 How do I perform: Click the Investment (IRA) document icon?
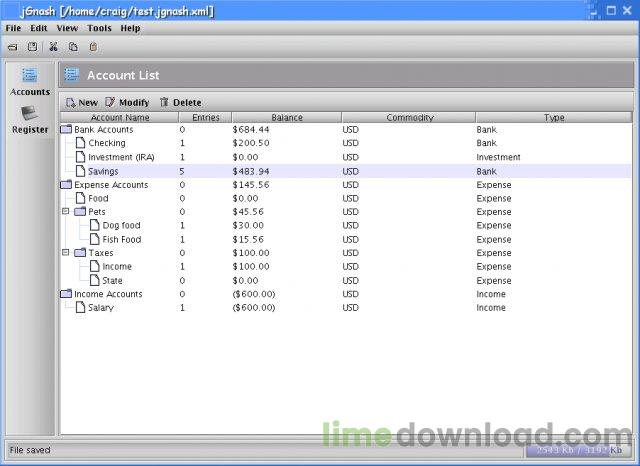80,157
